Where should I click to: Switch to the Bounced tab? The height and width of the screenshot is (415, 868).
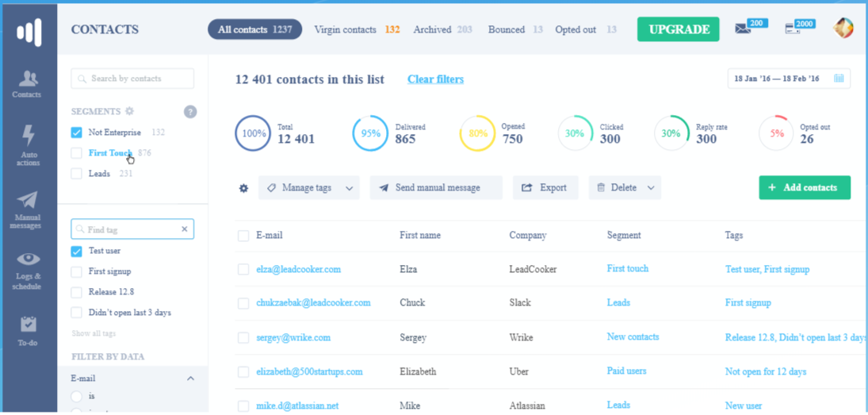coord(514,29)
